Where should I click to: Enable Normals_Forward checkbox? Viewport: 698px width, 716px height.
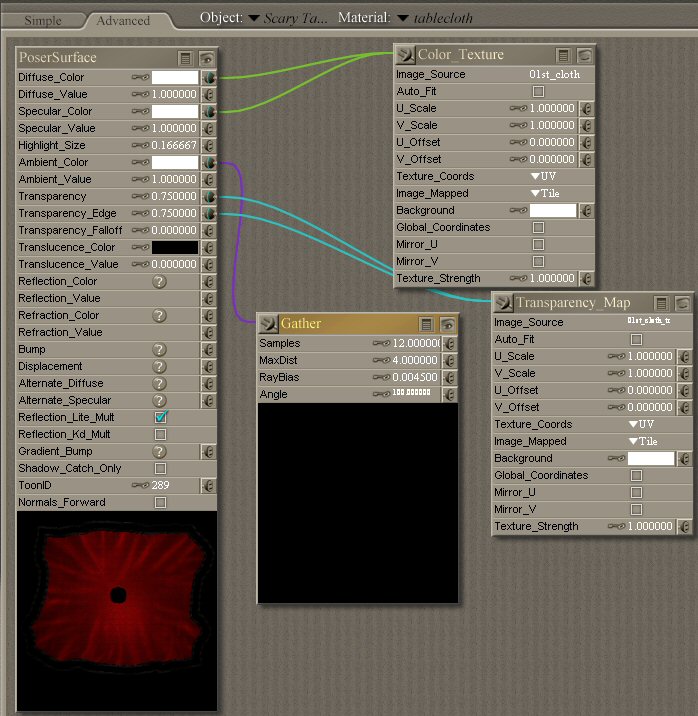160,502
